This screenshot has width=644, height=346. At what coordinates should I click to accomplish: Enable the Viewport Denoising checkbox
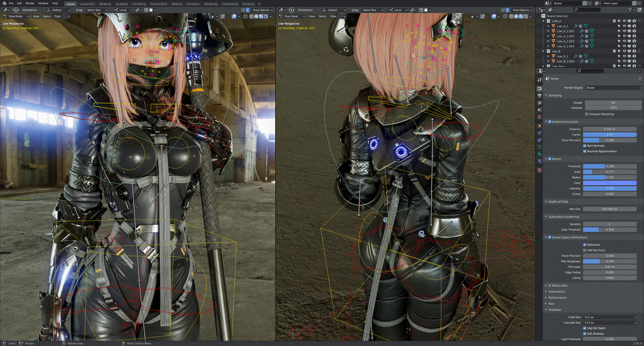click(586, 114)
